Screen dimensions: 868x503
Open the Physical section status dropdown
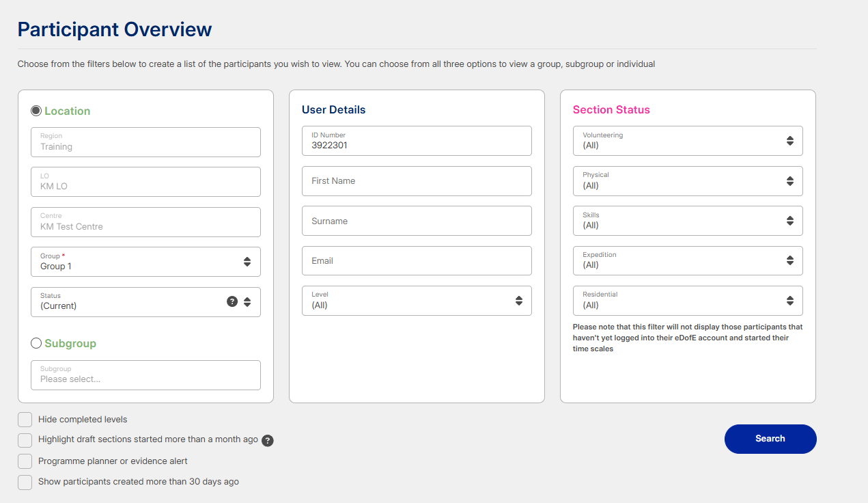(x=687, y=181)
